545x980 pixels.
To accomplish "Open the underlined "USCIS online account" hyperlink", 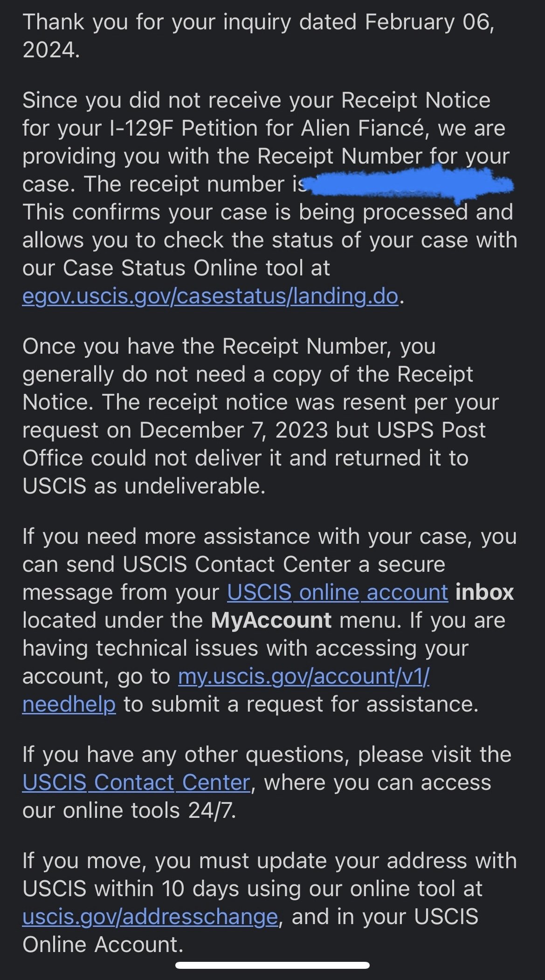I will click(338, 593).
